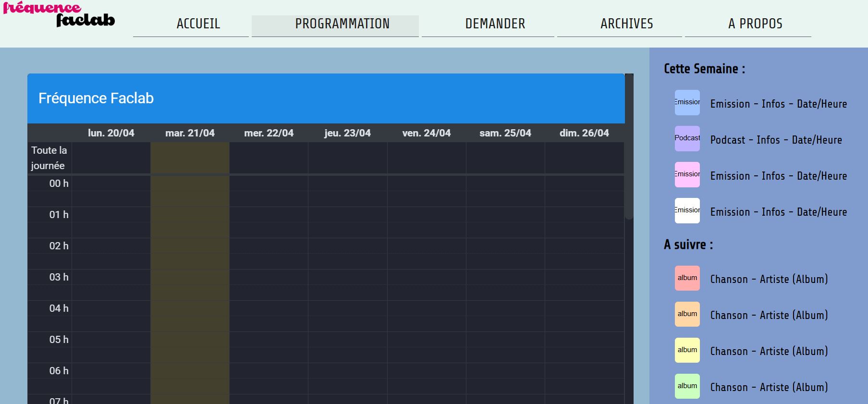Image resolution: width=868 pixels, height=404 pixels.
Task: Select the lun. 20/04 column header
Action: 111,133
